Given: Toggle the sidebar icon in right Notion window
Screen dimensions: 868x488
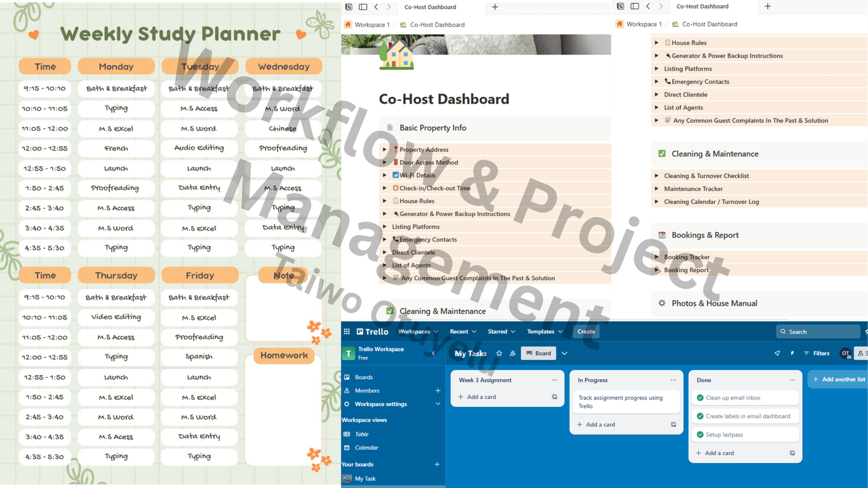Looking at the screenshot, I should (x=635, y=6).
